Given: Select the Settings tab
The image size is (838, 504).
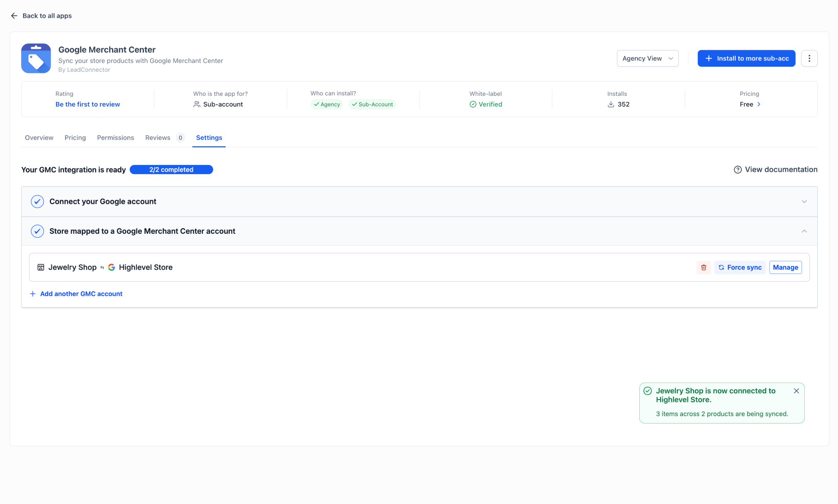Looking at the screenshot, I should pyautogui.click(x=209, y=138).
